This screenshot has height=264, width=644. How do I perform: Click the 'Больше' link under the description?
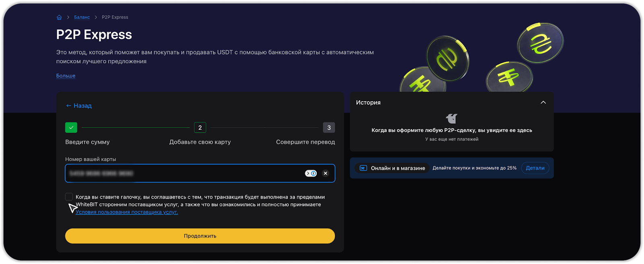point(66,76)
